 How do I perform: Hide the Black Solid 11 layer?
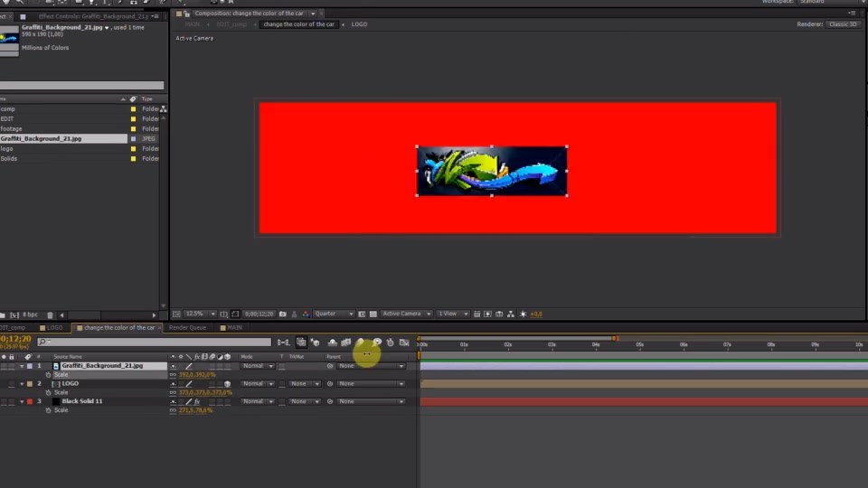tap(4, 401)
